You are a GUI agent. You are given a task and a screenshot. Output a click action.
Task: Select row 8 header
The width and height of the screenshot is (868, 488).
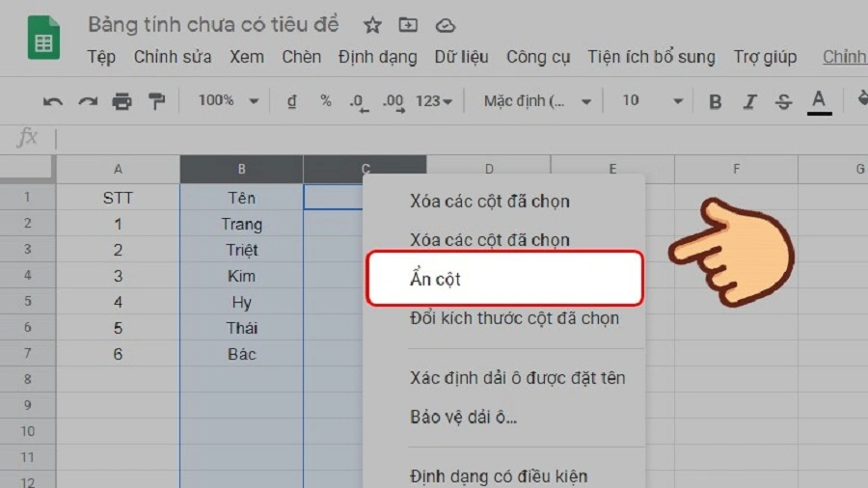pyautogui.click(x=27, y=379)
